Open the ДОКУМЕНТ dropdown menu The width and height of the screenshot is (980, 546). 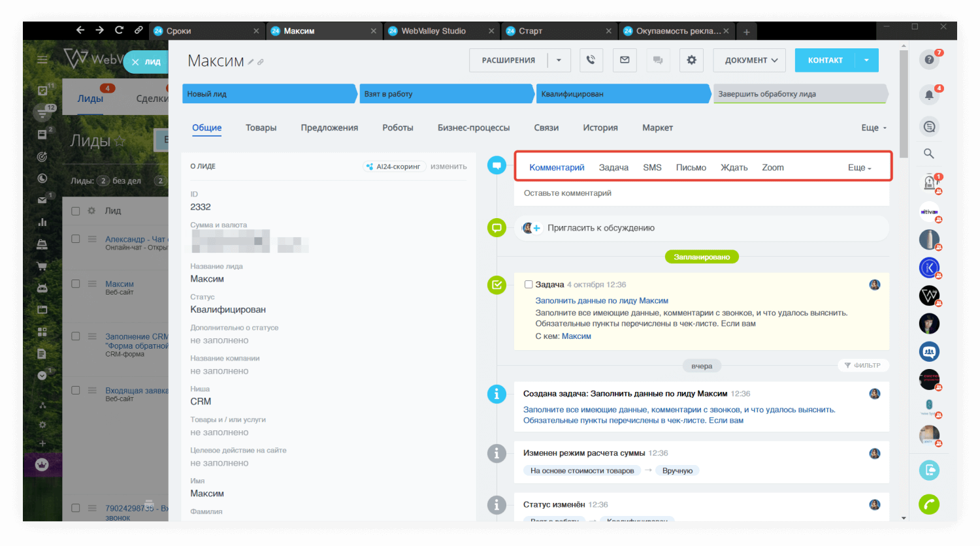[749, 60]
